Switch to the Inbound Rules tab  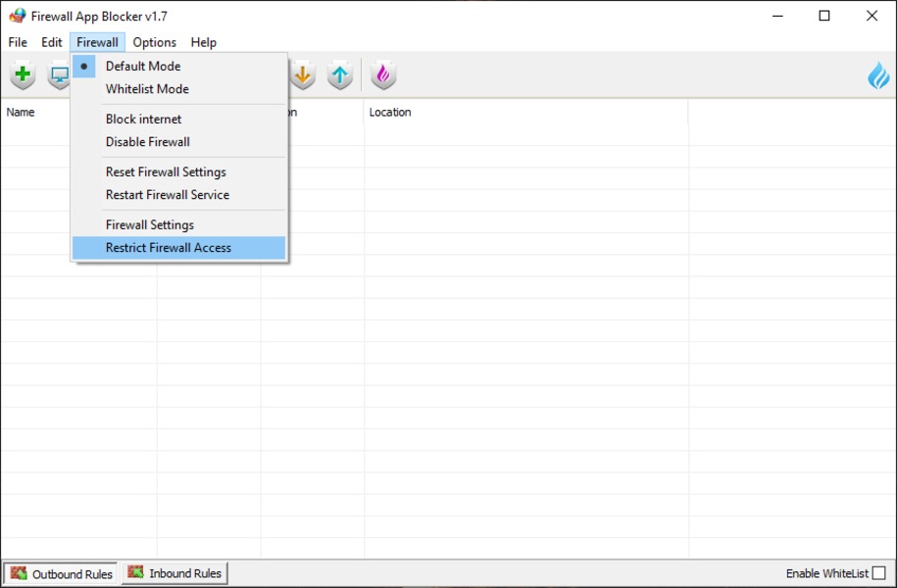point(174,573)
